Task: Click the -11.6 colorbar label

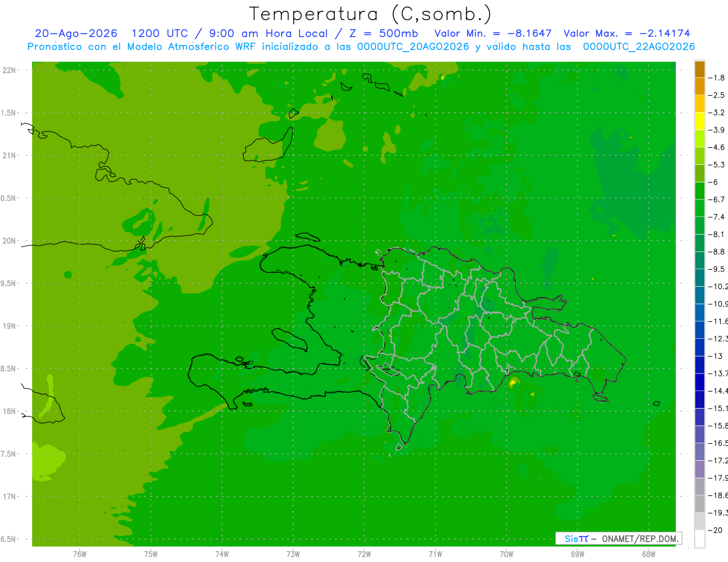Action: (x=719, y=321)
